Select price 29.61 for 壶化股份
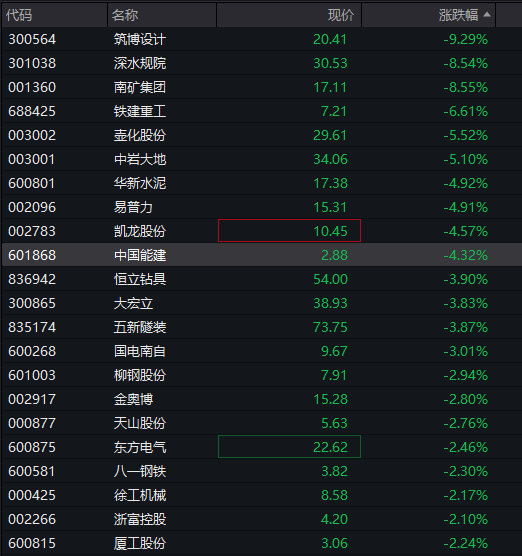 click(x=330, y=135)
